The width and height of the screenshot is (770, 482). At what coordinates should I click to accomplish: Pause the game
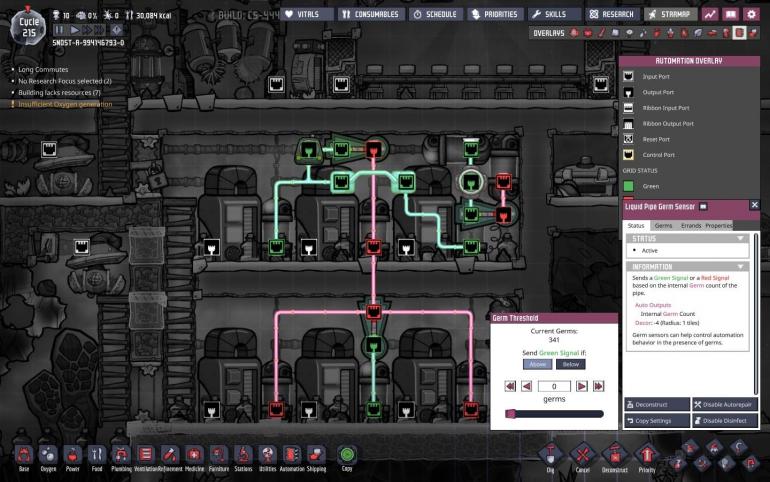point(59,30)
